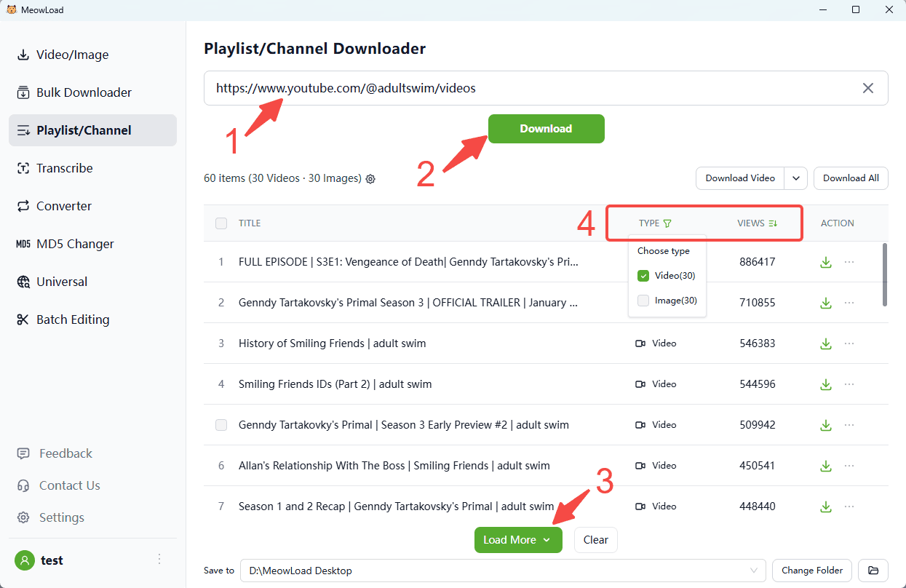Open save folder icon button
Viewport: 906px width, 588px height.
point(873,571)
